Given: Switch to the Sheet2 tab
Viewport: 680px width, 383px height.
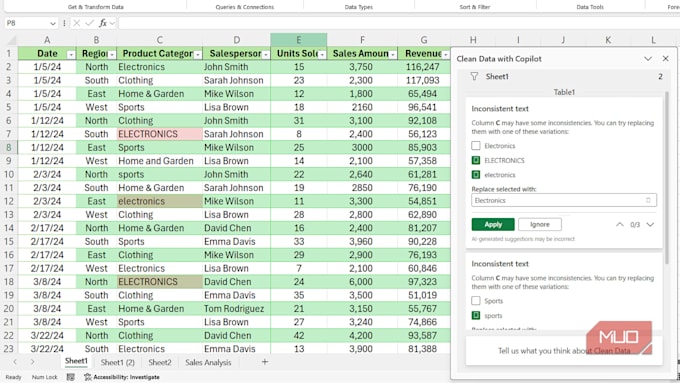Looking at the screenshot, I should tap(160, 362).
